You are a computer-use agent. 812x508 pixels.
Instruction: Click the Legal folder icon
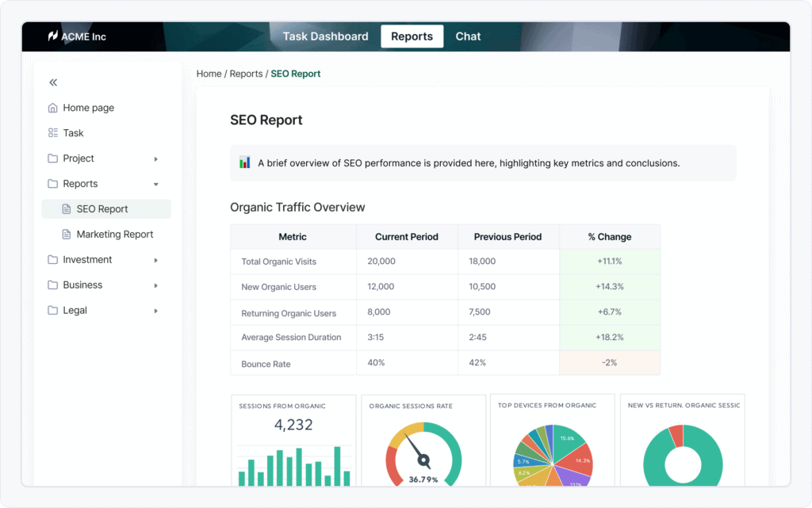53,311
